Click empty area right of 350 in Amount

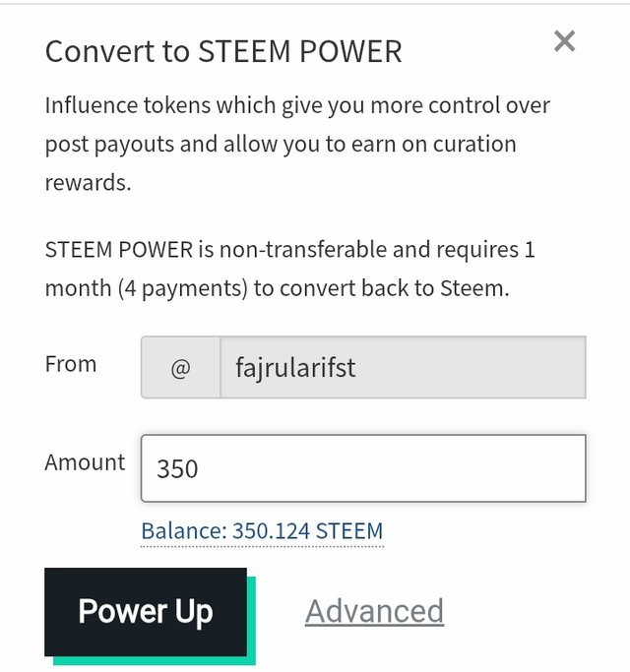point(390,468)
